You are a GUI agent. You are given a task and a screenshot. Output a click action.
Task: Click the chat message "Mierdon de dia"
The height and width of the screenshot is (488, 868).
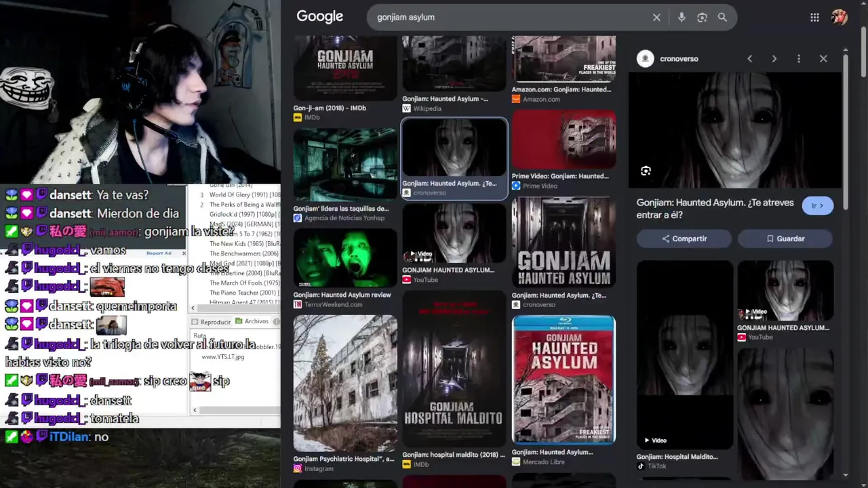tap(138, 213)
